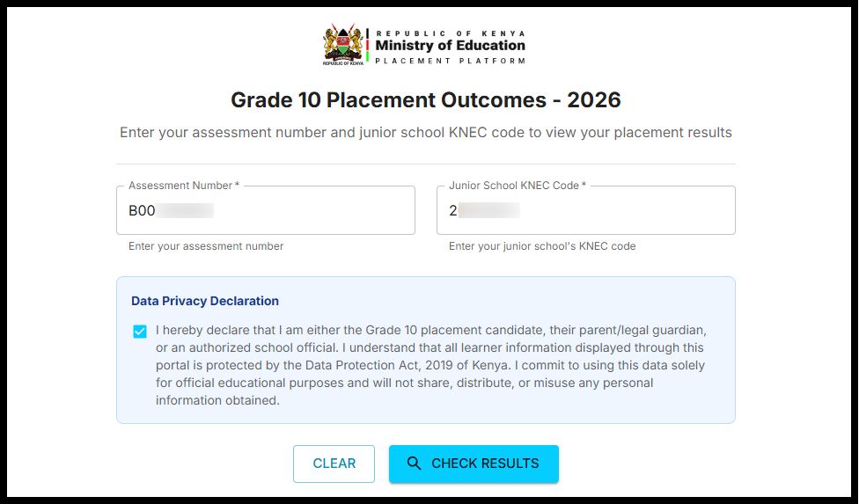Viewport: 859px width, 504px height.
Task: Click the "Enter your junior school's KNEC code" hint
Action: coord(542,246)
